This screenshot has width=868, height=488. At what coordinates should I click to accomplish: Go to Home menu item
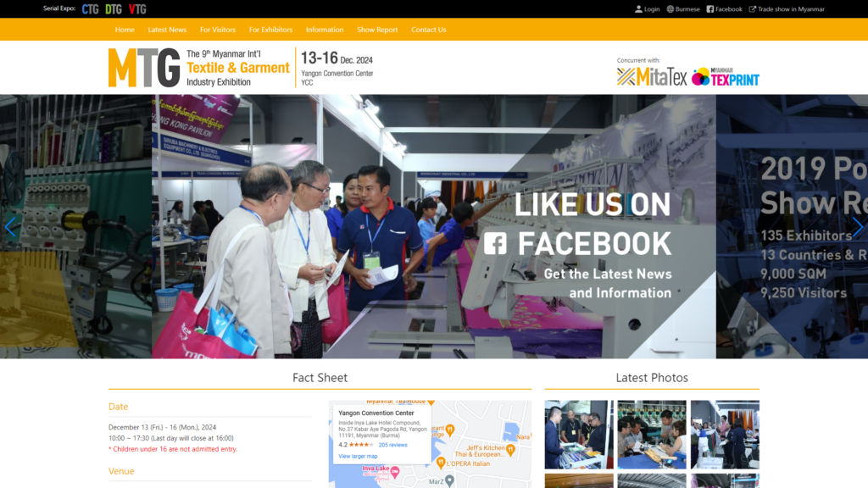click(x=125, y=30)
